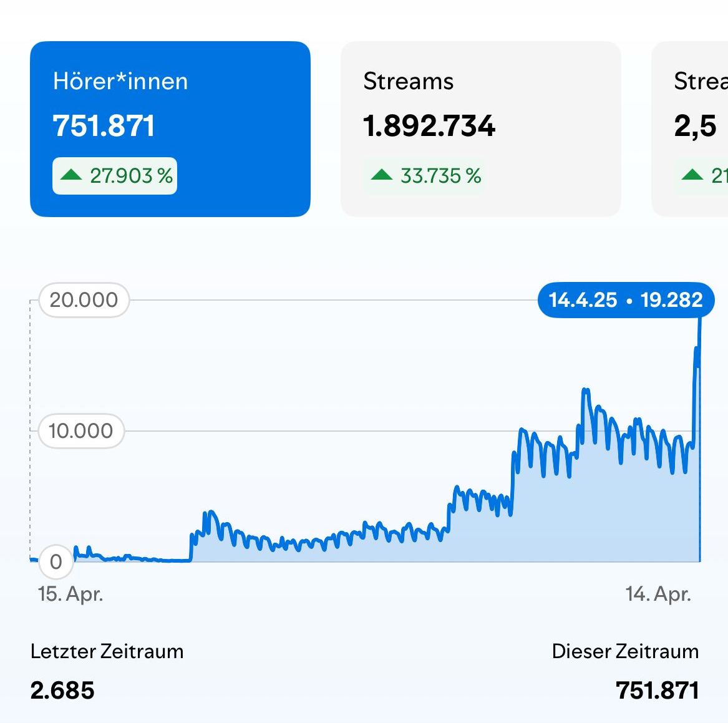Click the 2,5 value on third card
The height and width of the screenshot is (723, 728).
[695, 126]
